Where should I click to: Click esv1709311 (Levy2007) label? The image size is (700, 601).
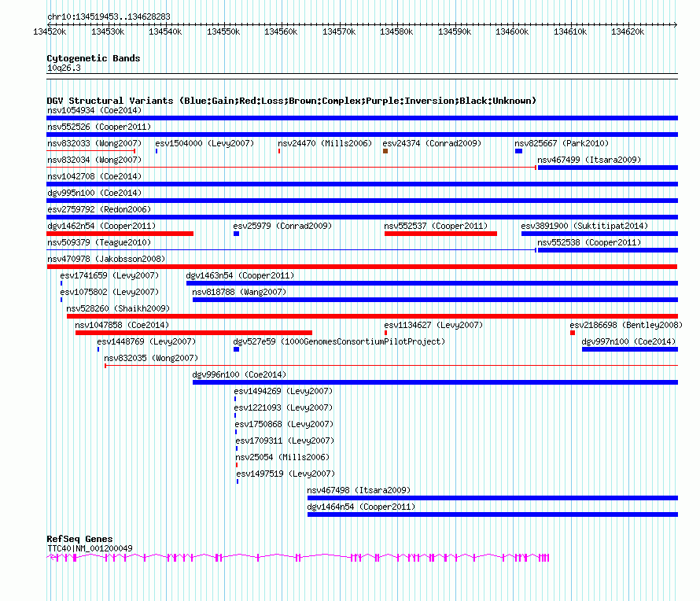pyautogui.click(x=285, y=441)
